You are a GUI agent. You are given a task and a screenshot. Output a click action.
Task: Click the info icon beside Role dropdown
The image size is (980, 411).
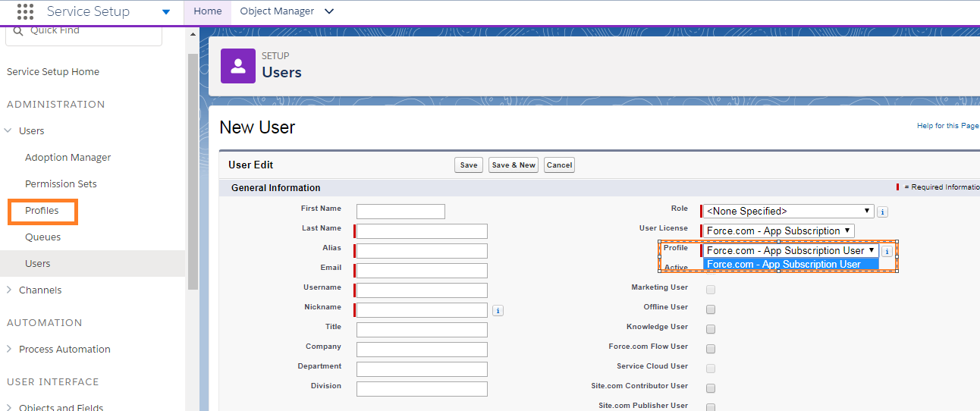(x=882, y=212)
